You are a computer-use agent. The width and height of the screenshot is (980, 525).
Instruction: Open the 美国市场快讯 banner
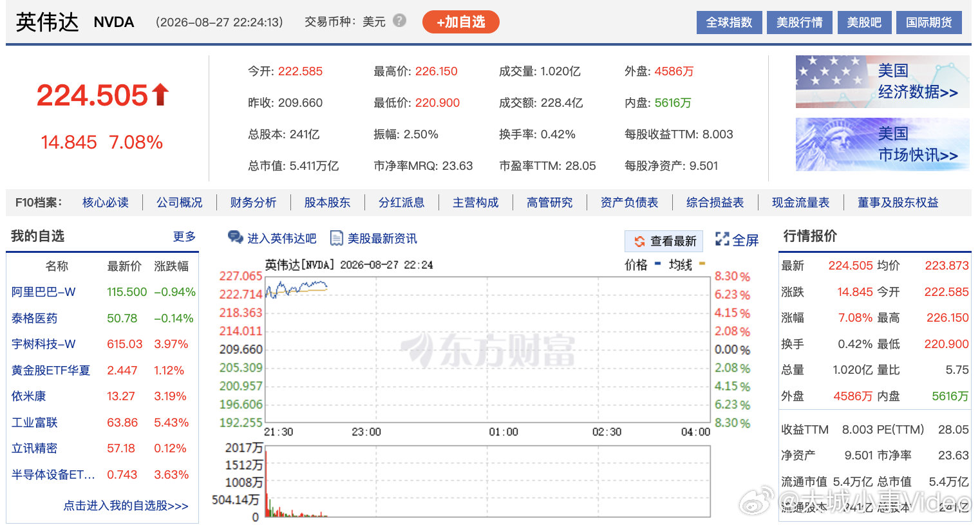(882, 144)
